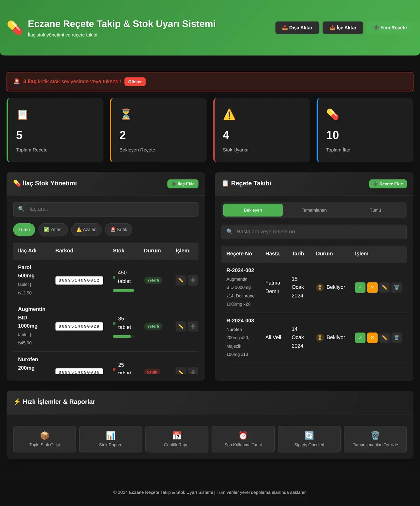Add a prescription with Reçete Ekle
Screen dimensions: 420x506
click(x=388, y=184)
